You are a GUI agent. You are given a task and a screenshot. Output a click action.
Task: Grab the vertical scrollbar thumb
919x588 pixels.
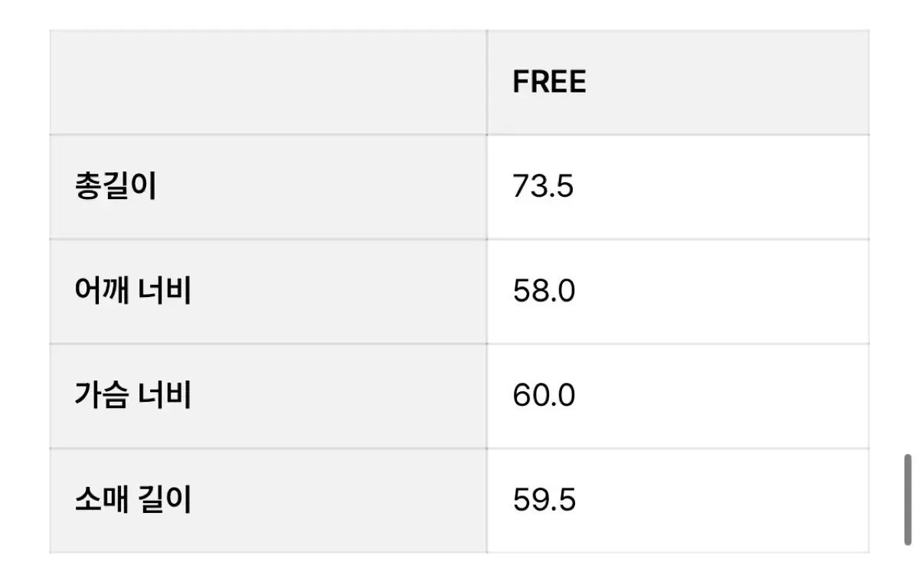click(x=908, y=500)
